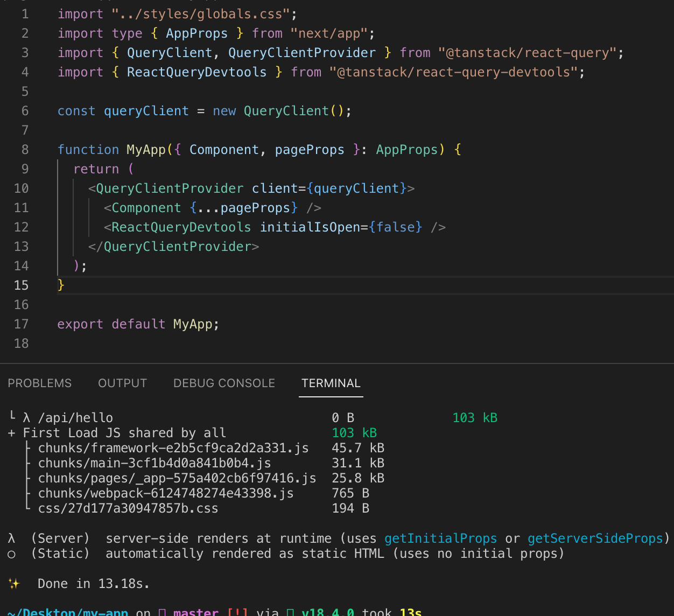Switch to the PROBLEMS tab

pyautogui.click(x=39, y=383)
